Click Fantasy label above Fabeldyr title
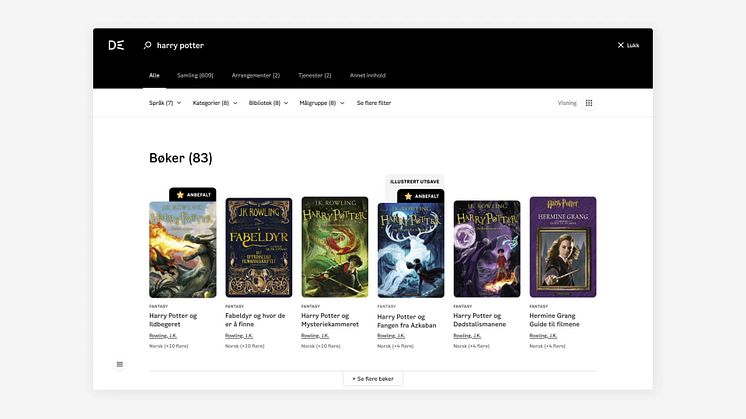This screenshot has width=746, height=419. (235, 306)
